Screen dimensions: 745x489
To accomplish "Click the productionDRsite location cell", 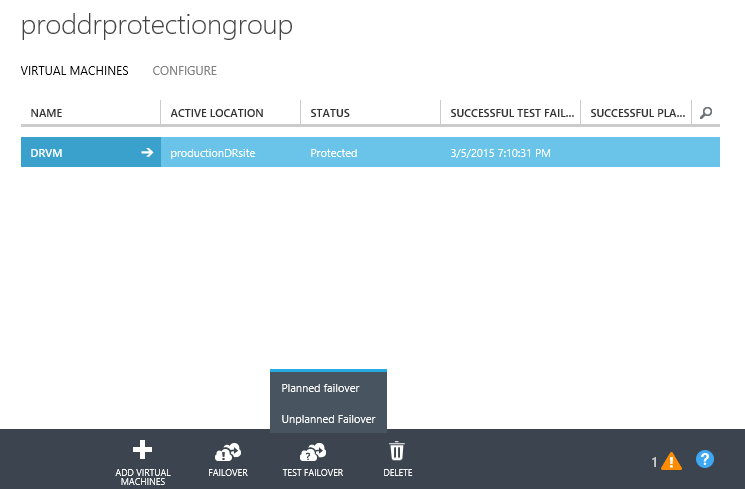I will [x=214, y=153].
